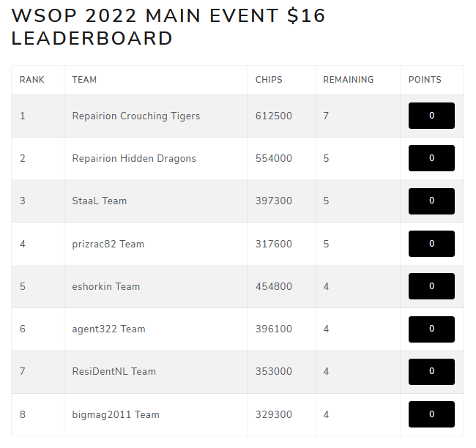Click the Points column header

(x=425, y=80)
